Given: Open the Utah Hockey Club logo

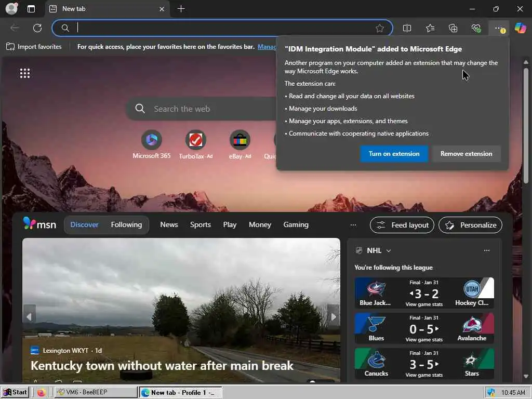Looking at the screenshot, I should pyautogui.click(x=472, y=289).
